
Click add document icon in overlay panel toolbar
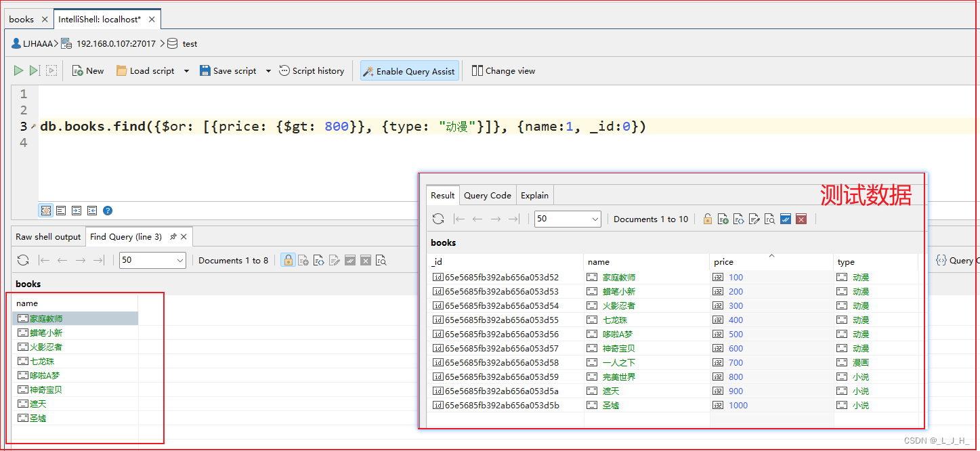coord(723,219)
